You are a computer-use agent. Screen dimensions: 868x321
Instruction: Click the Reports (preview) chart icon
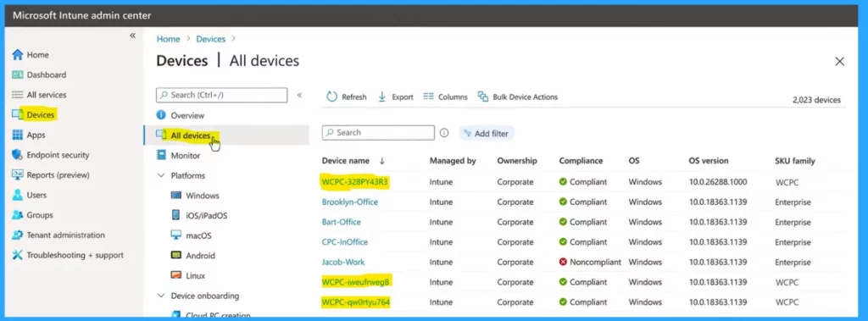point(17,174)
